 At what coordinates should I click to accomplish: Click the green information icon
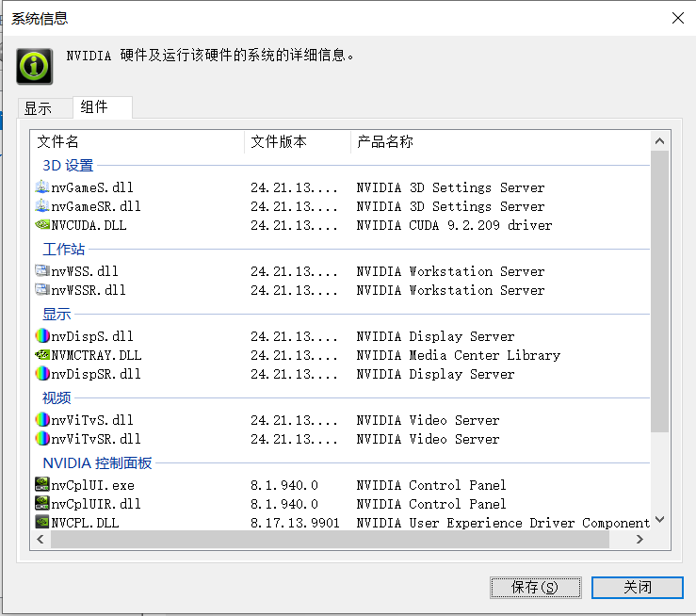[35, 67]
